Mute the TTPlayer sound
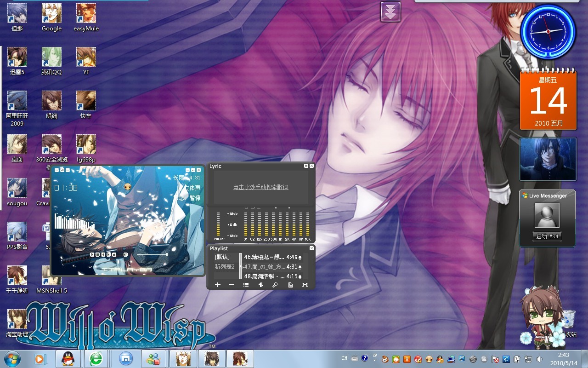The image size is (588, 368). pyautogui.click(x=125, y=254)
